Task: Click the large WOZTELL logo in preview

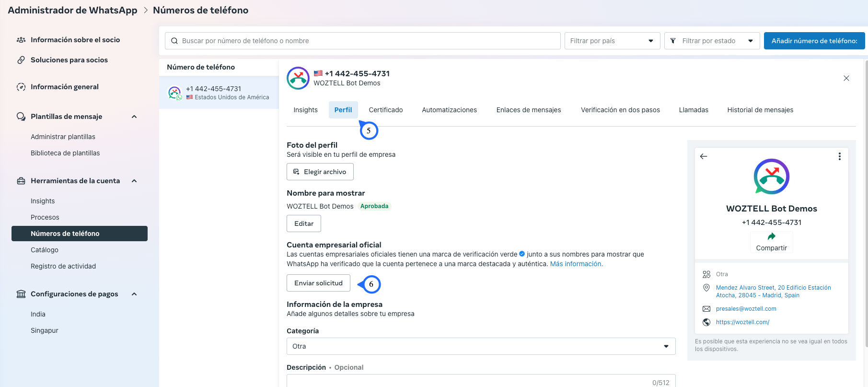Action: tap(772, 176)
